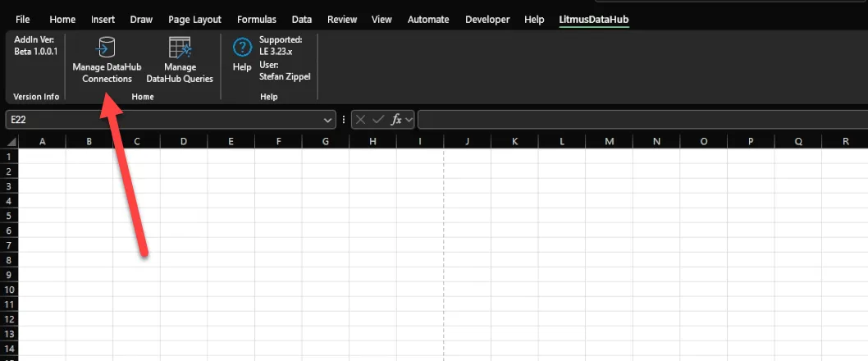
Task: Open the Help ribbon tab
Action: coord(534,20)
